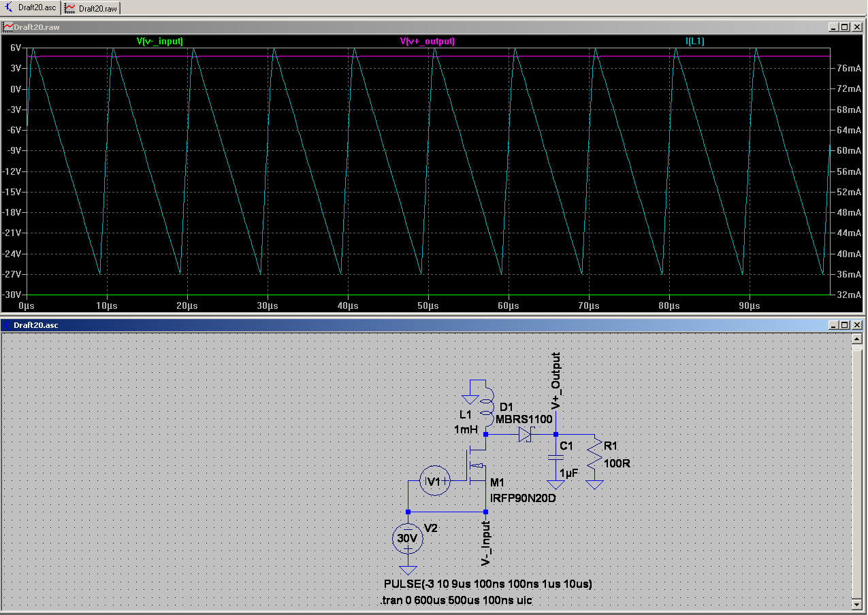Click the schematic scrollbar up arrow
The image size is (868, 615).
coord(857,339)
